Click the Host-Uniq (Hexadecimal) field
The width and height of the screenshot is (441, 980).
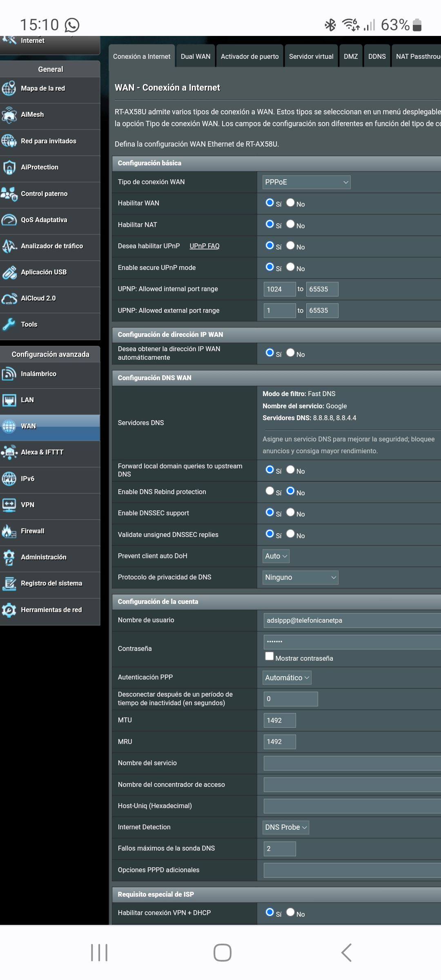(352, 806)
